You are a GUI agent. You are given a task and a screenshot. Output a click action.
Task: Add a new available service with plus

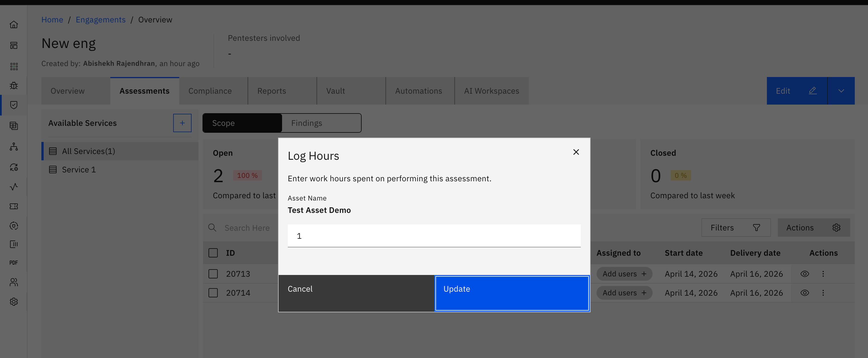coord(182,123)
